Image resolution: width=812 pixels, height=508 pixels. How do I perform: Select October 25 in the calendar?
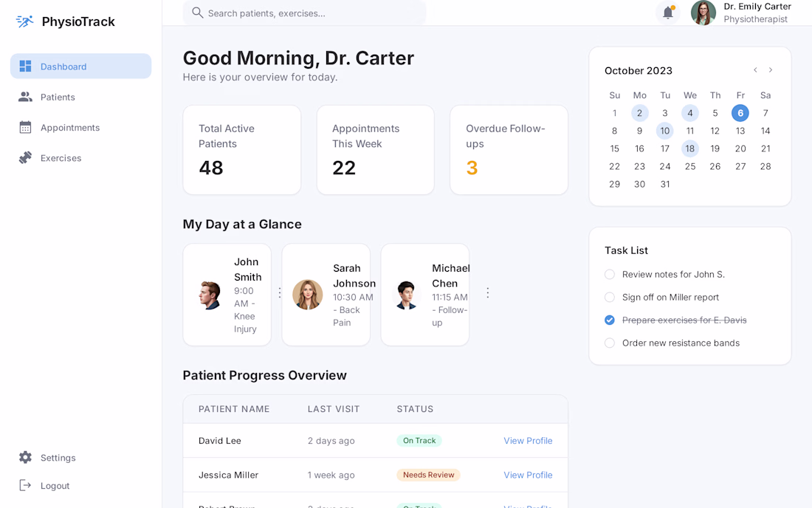(689, 166)
